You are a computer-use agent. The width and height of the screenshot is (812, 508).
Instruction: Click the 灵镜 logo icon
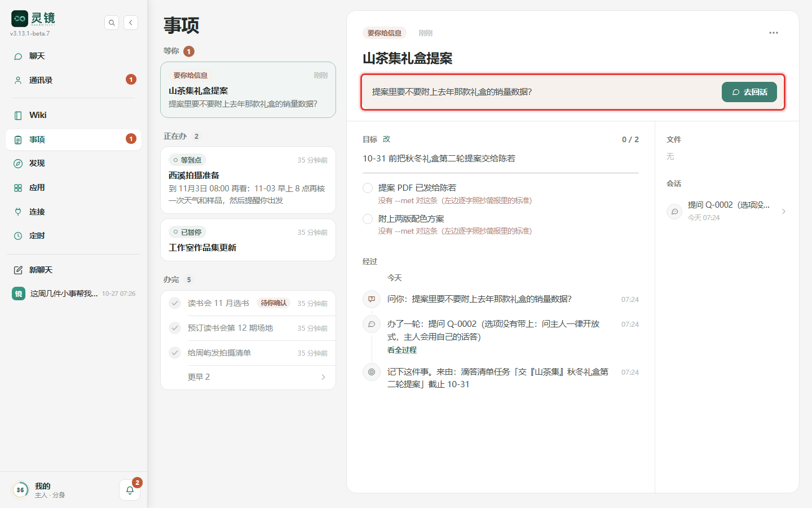click(20, 19)
